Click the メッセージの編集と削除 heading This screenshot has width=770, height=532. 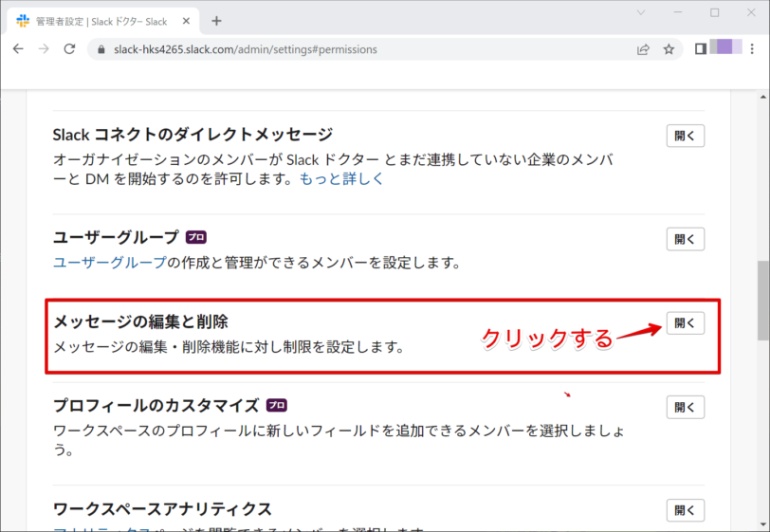click(x=140, y=321)
